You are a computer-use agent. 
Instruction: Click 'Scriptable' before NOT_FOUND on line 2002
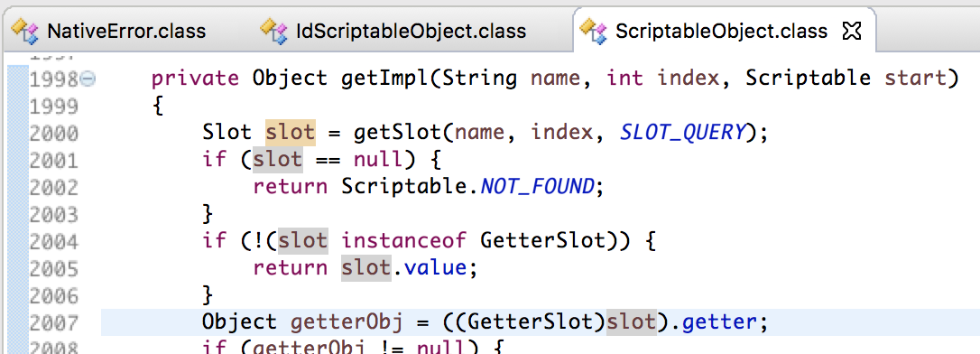pos(403,186)
